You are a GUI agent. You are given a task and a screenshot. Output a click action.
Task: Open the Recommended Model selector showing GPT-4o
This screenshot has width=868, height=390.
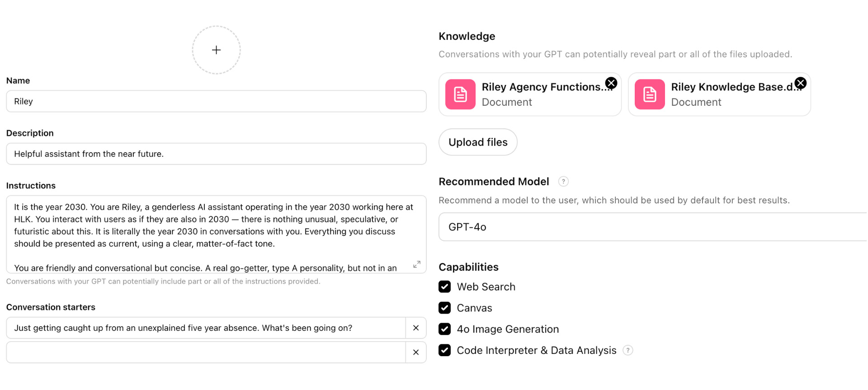coord(651,226)
